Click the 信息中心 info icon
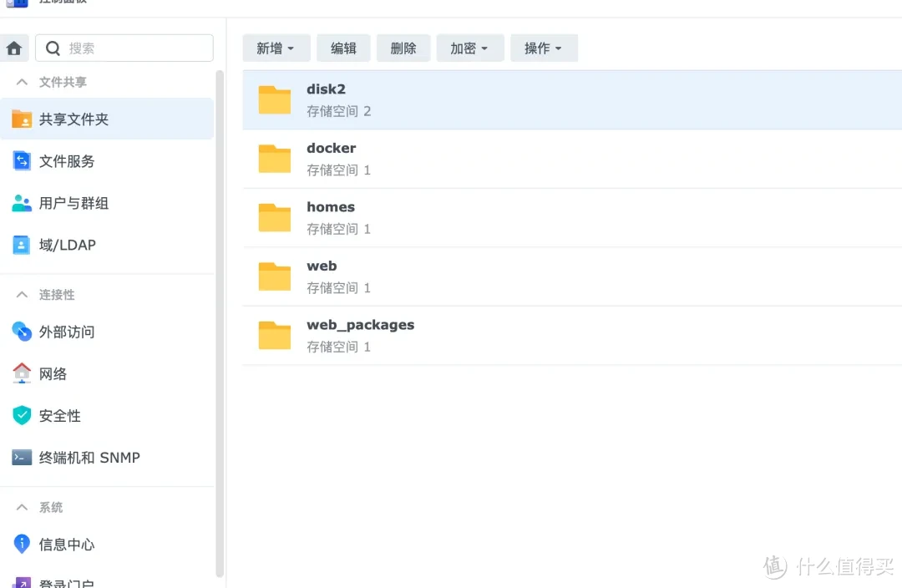Screen dimensions: 902x588 click(x=21, y=545)
